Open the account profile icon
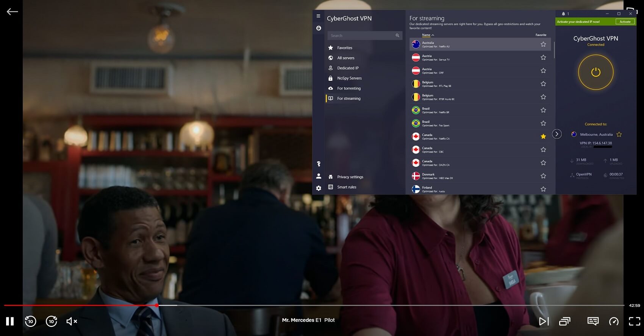The height and width of the screenshot is (336, 644). click(x=319, y=176)
